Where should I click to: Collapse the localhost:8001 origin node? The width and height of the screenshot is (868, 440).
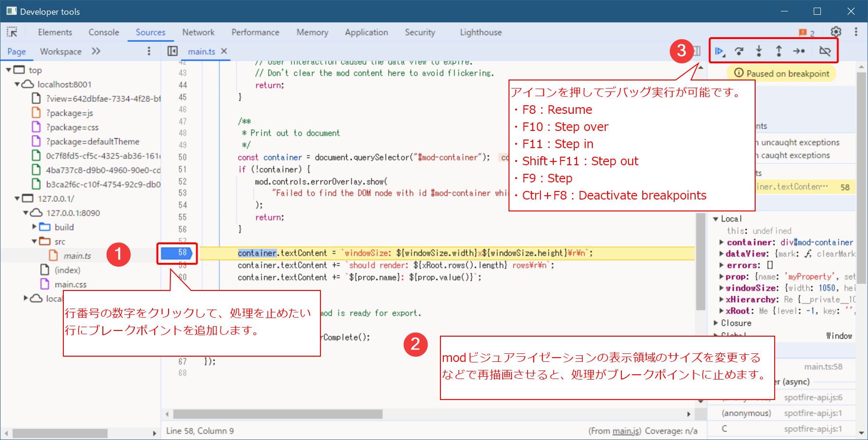coord(17,84)
